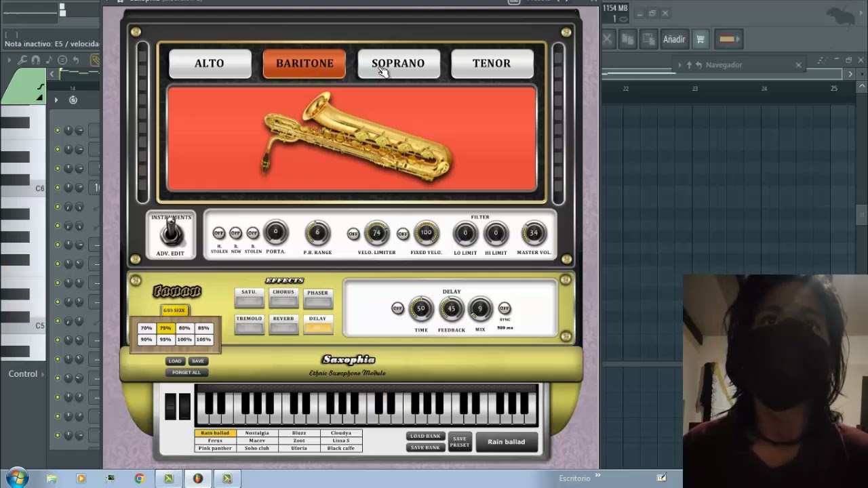
Task: Toggle the Delay effect OFF switch
Action: pyautogui.click(x=397, y=308)
